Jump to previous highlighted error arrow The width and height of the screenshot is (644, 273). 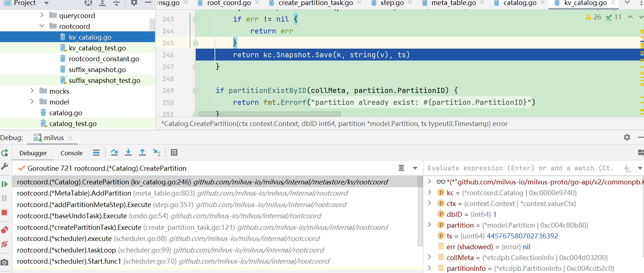pyautogui.click(x=630, y=17)
